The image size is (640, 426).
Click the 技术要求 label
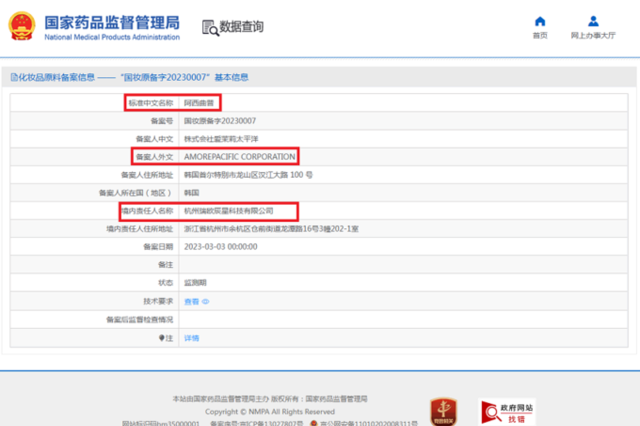tap(158, 301)
